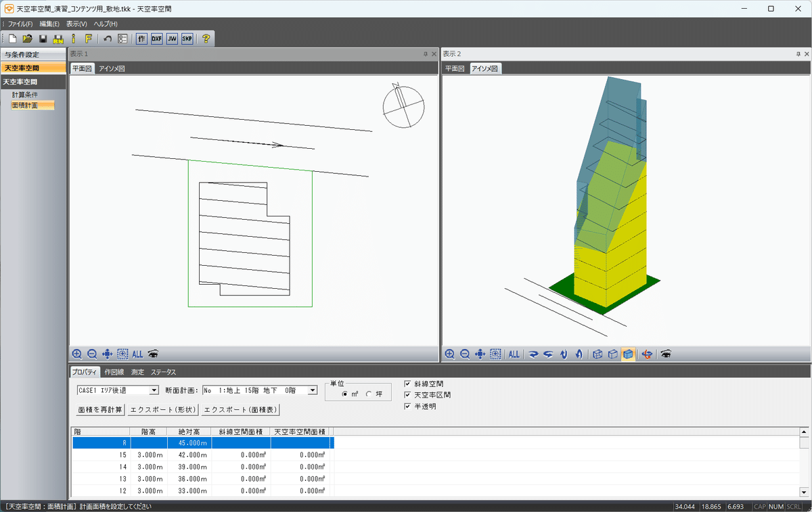This screenshot has width=812, height=512.
Task: Open the ヘルプ(H) menu
Action: 106,24
